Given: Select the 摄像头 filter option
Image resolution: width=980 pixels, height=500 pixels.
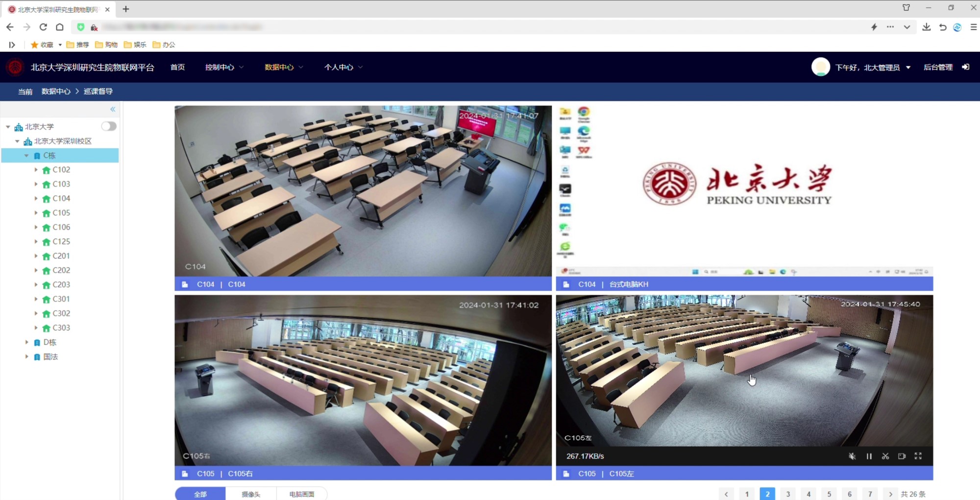Looking at the screenshot, I should point(251,494).
